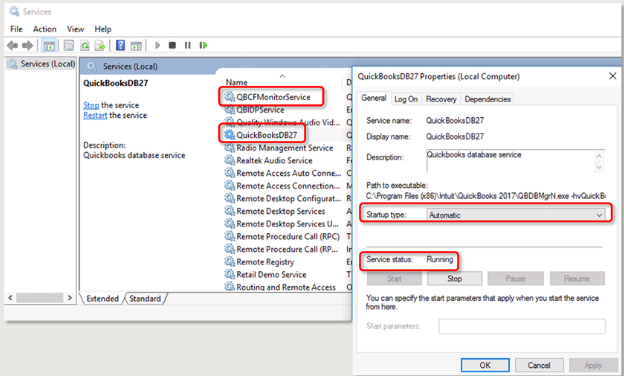624x376 pixels.
Task: Select Routing and Remote Access row
Action: (282, 287)
